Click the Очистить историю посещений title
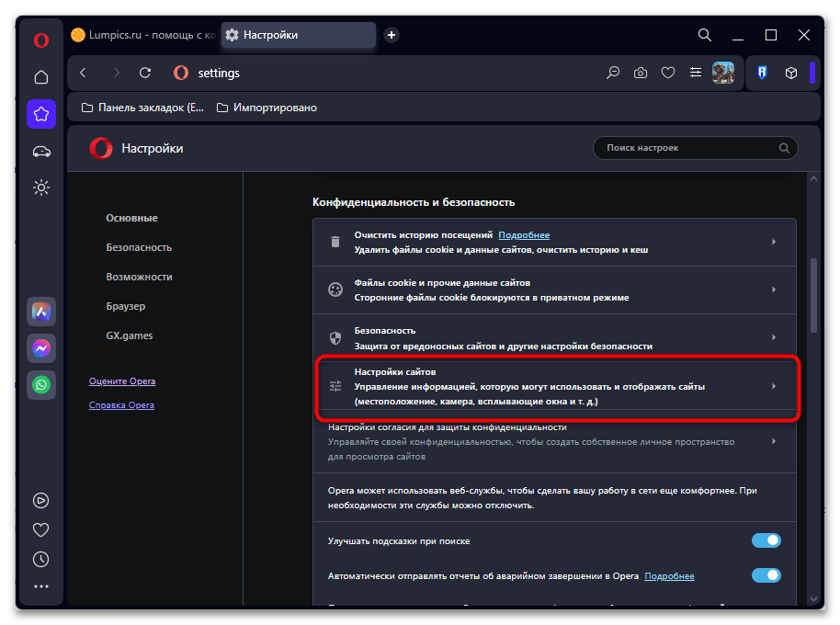Viewport: 840px width, 625px height. tap(423, 235)
